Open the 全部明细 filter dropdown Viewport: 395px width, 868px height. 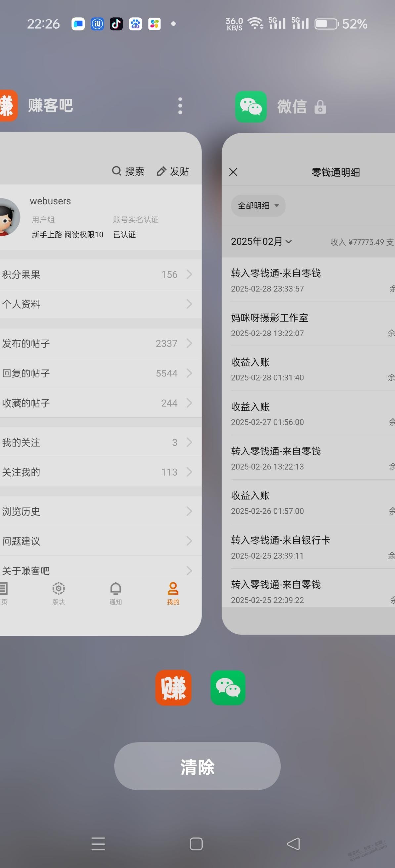click(x=258, y=206)
